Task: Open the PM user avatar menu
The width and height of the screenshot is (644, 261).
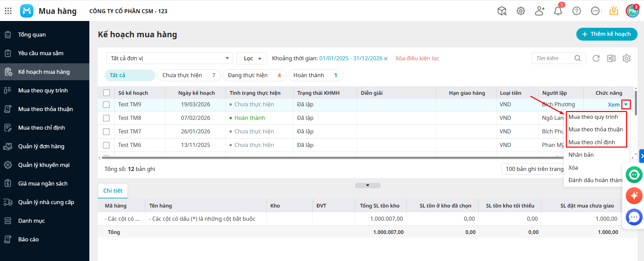Action: point(632,11)
